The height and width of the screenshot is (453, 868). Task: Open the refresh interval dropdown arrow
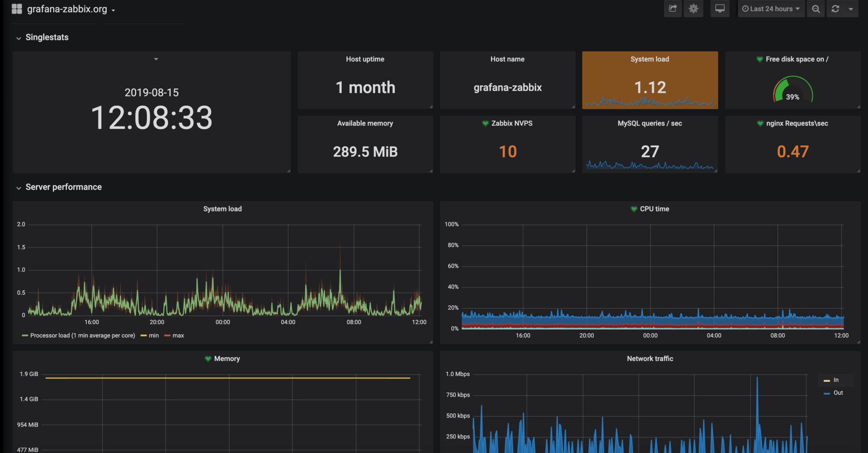pos(851,9)
